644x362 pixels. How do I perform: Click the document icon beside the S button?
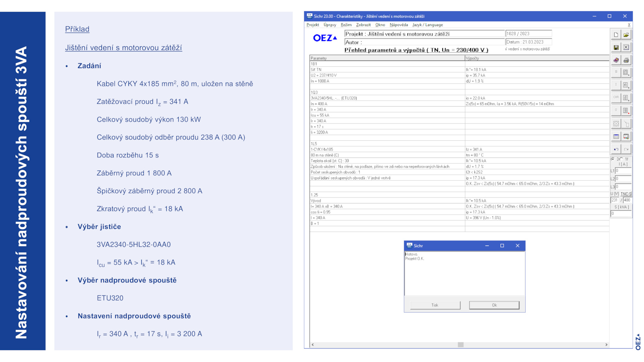pyautogui.click(x=626, y=72)
